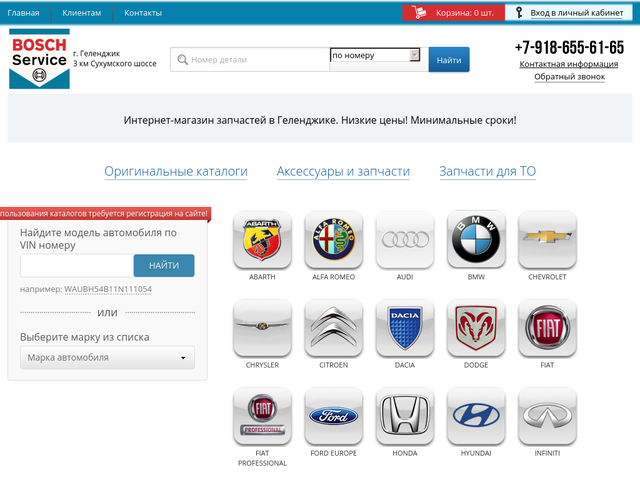The image size is (640, 480).
Task: Click the 'CITROEN' brand label
Action: pos(333,365)
